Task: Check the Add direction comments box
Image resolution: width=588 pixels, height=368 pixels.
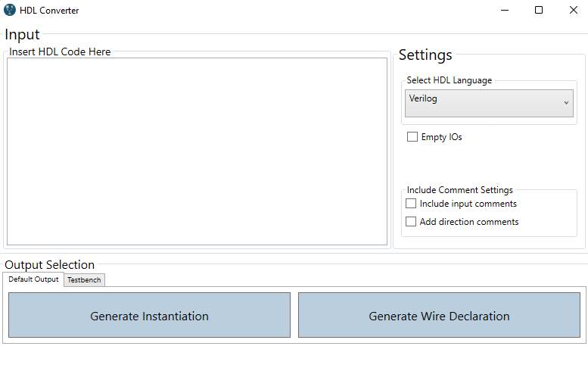Action: 411,222
